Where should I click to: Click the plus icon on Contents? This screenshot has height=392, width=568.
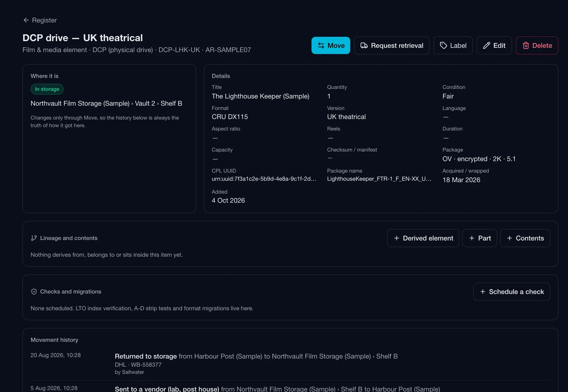point(510,238)
